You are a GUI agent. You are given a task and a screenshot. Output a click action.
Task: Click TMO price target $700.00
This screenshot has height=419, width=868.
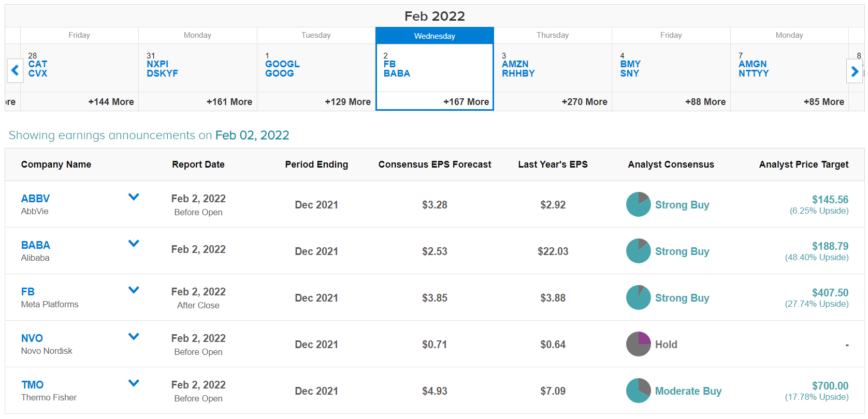pyautogui.click(x=830, y=386)
